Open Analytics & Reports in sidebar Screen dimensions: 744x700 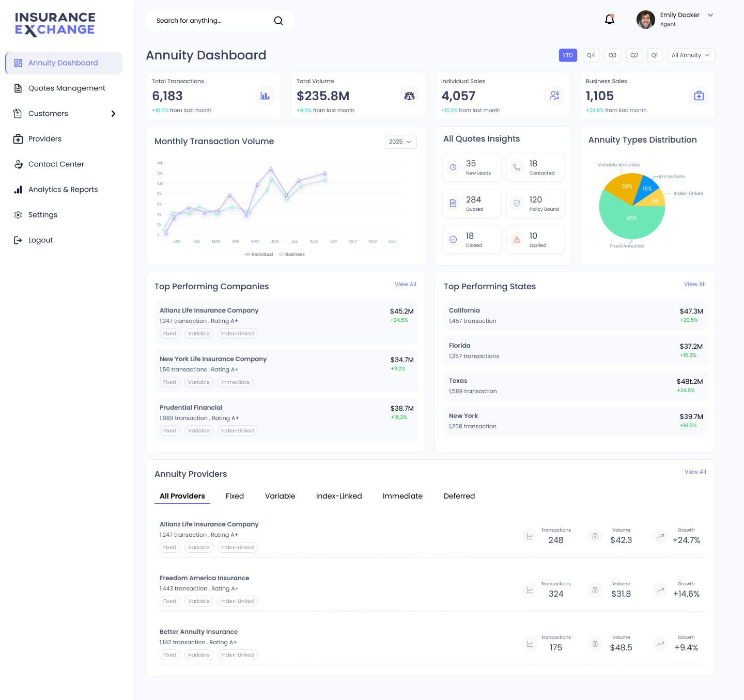64,190
